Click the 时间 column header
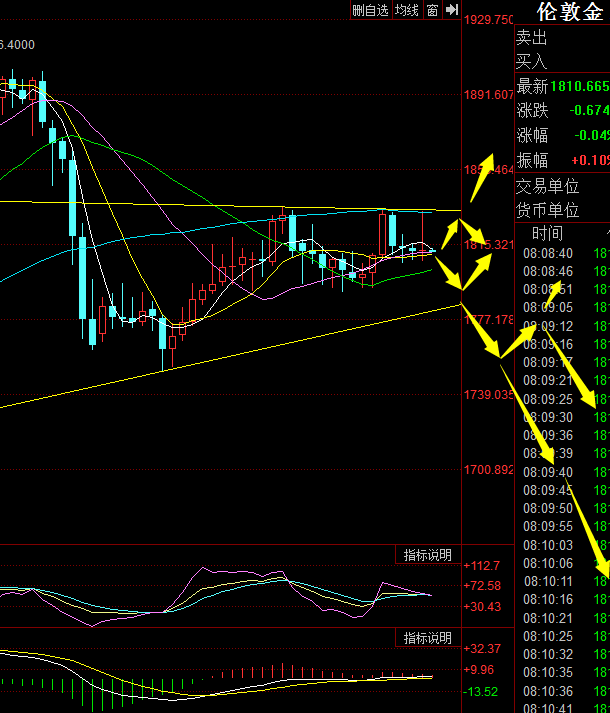The width and height of the screenshot is (610, 713). (547, 234)
